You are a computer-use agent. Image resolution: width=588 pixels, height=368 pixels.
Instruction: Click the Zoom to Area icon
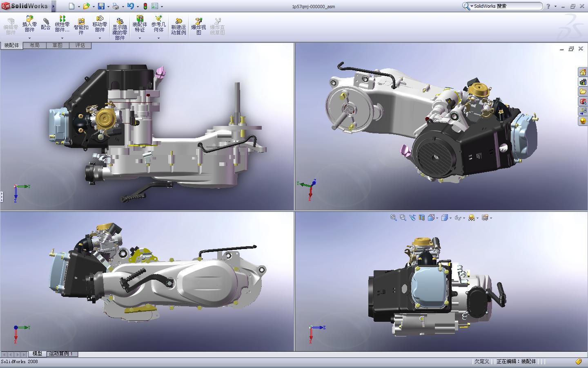coord(403,218)
